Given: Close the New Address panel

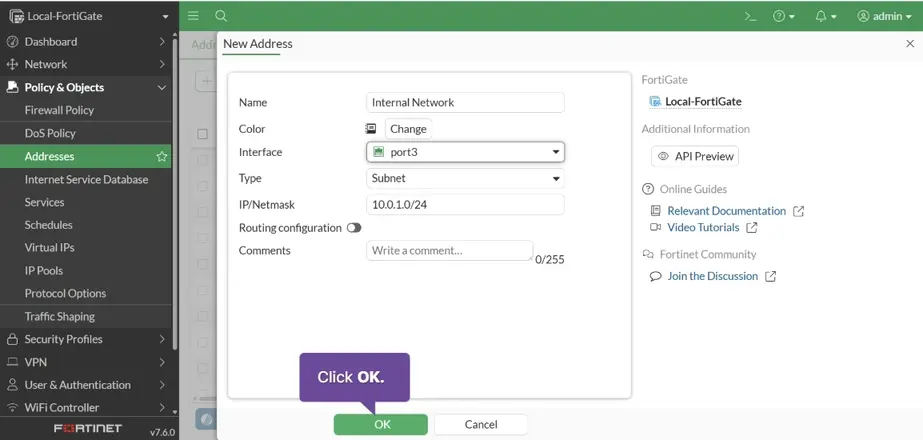Looking at the screenshot, I should pyautogui.click(x=909, y=44).
